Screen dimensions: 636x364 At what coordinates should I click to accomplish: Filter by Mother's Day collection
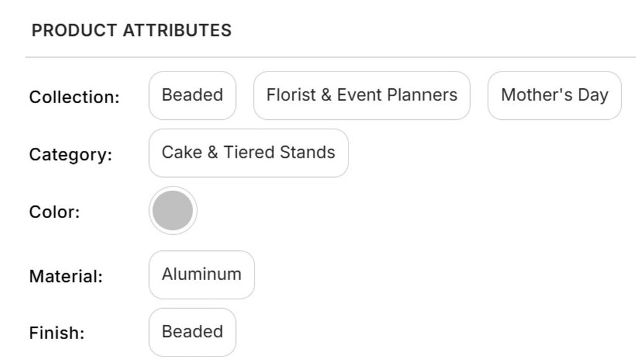[554, 96]
